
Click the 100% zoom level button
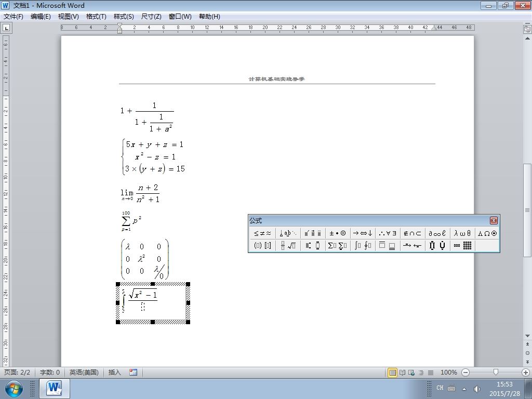coord(448,373)
